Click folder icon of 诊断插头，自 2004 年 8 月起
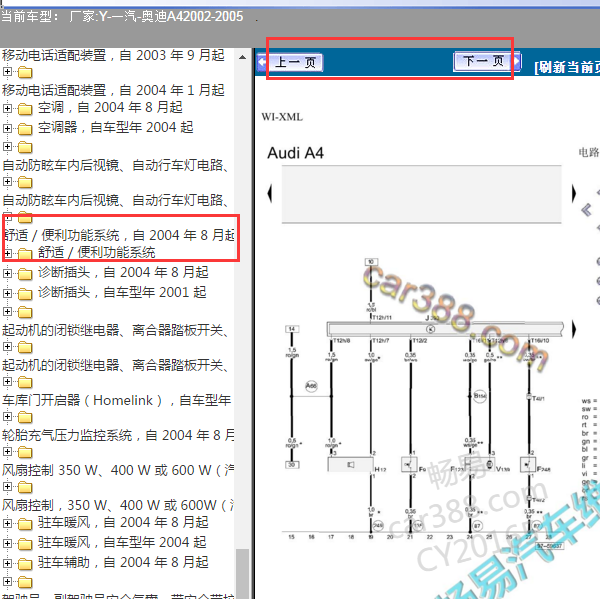This screenshot has height=599, width=600. tap(25, 274)
